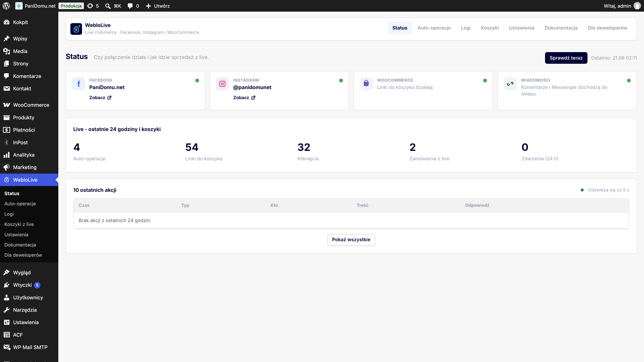
Task: Click the Instagram card icon
Action: (222, 84)
